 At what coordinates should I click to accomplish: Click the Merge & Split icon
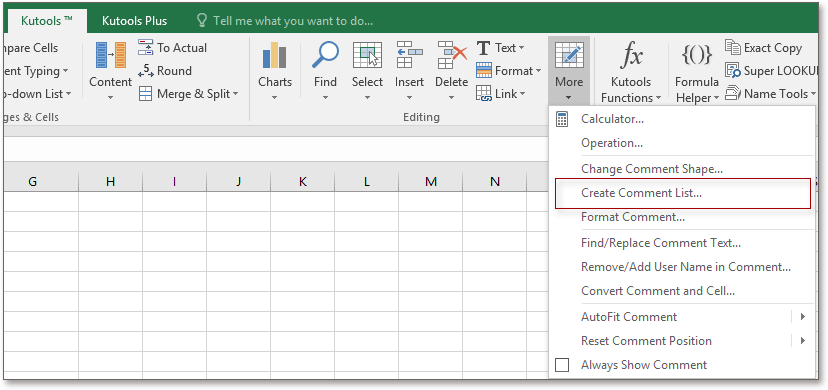click(x=146, y=94)
